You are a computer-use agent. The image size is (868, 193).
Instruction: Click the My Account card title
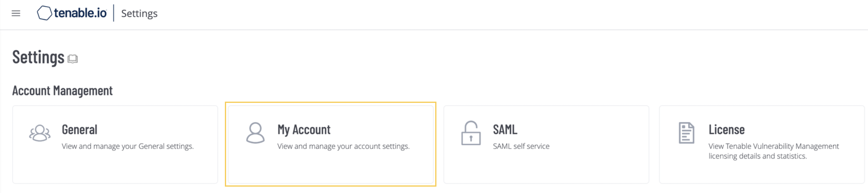click(304, 130)
